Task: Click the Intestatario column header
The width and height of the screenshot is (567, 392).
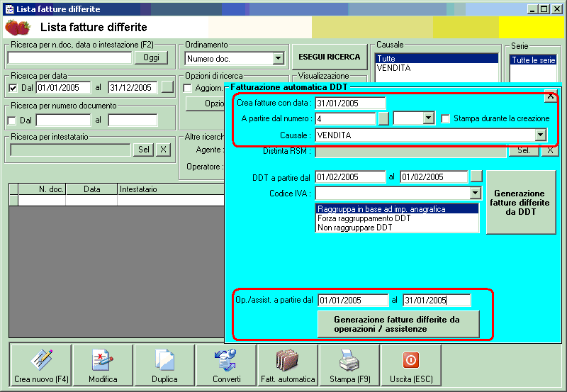Action: pos(171,189)
